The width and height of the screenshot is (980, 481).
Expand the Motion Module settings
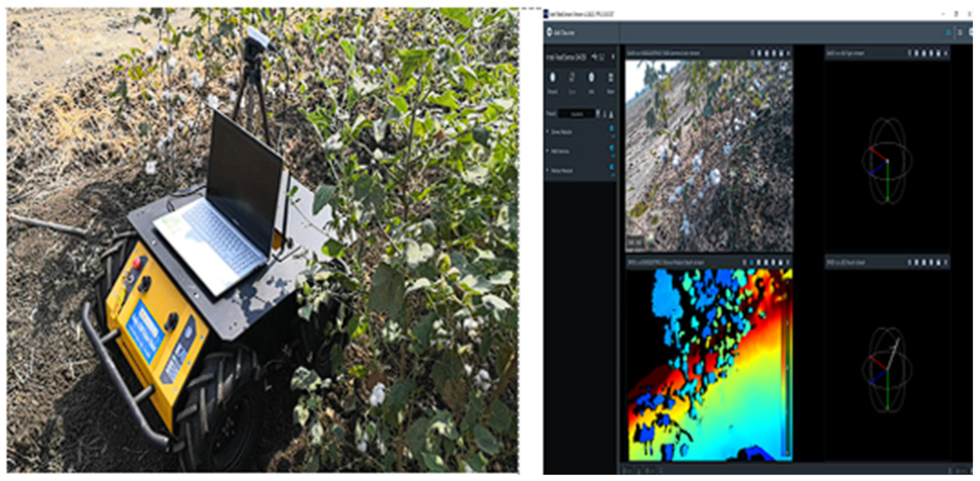pos(548,170)
